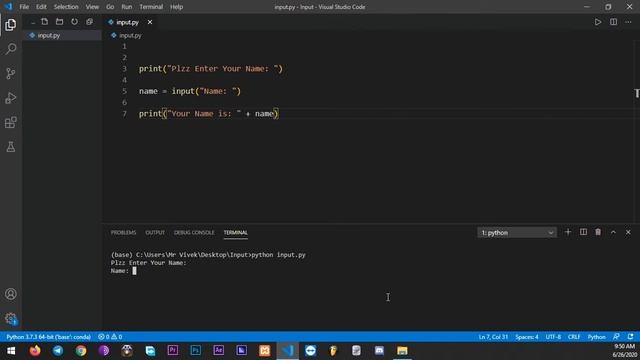Switch to the OUTPUT panel tab
This screenshot has width=640, height=360.
tap(155, 233)
